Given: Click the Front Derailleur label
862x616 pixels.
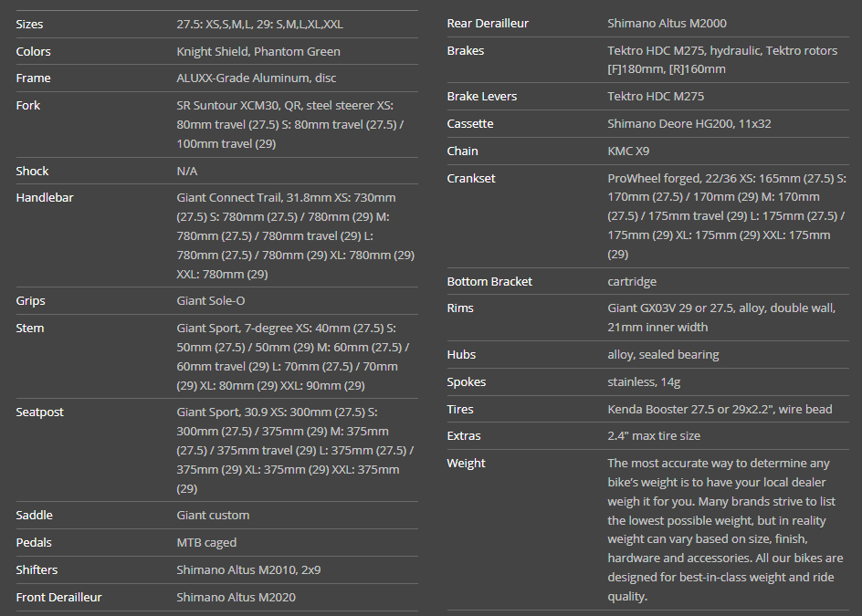Looking at the screenshot, I should point(59,598).
